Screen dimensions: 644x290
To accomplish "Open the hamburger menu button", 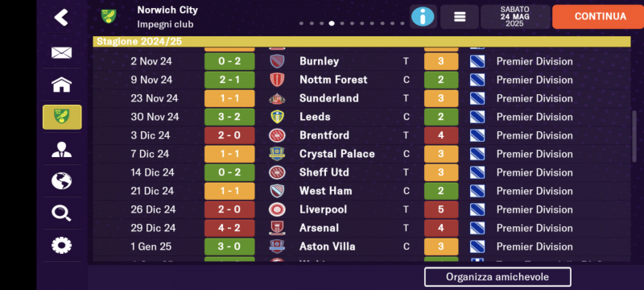I will (x=460, y=17).
